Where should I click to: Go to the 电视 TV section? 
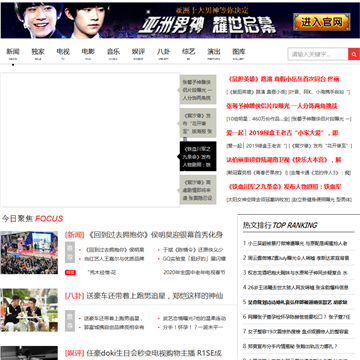click(x=63, y=52)
